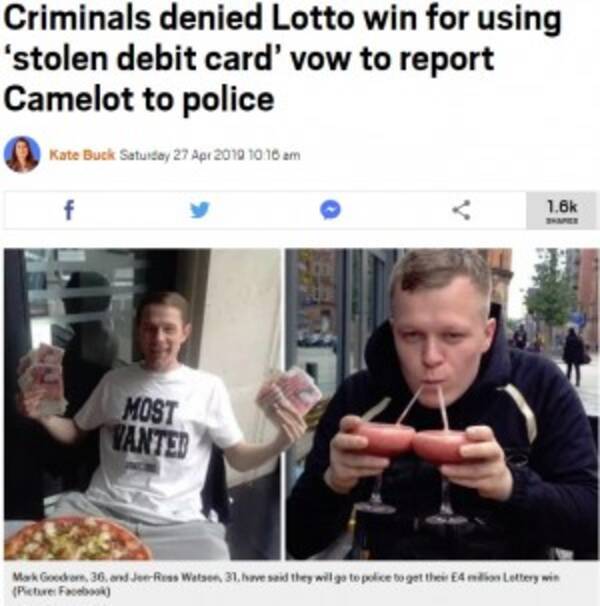
Task: Send the article through Messenger icon
Action: pyautogui.click(x=331, y=210)
